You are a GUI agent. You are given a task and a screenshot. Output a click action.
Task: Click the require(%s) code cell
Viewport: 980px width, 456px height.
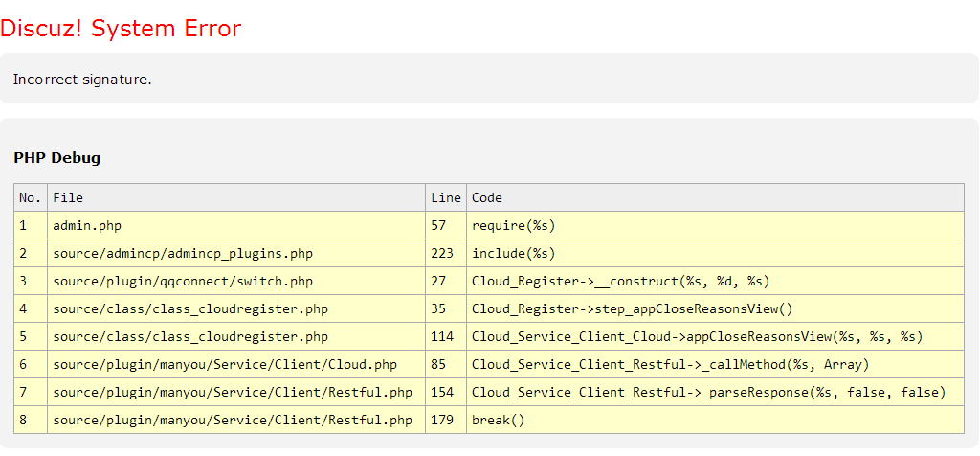[x=513, y=226]
